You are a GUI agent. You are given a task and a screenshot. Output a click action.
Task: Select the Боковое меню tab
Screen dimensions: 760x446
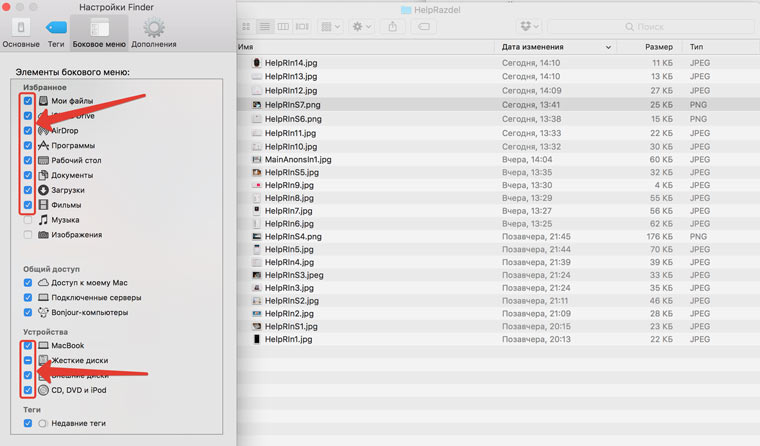pos(99,33)
